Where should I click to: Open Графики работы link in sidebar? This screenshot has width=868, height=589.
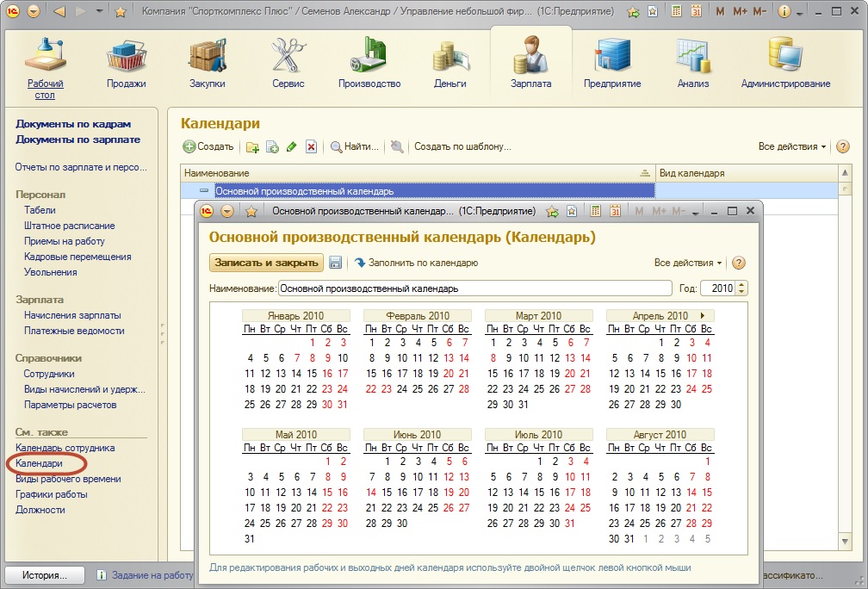click(52, 494)
